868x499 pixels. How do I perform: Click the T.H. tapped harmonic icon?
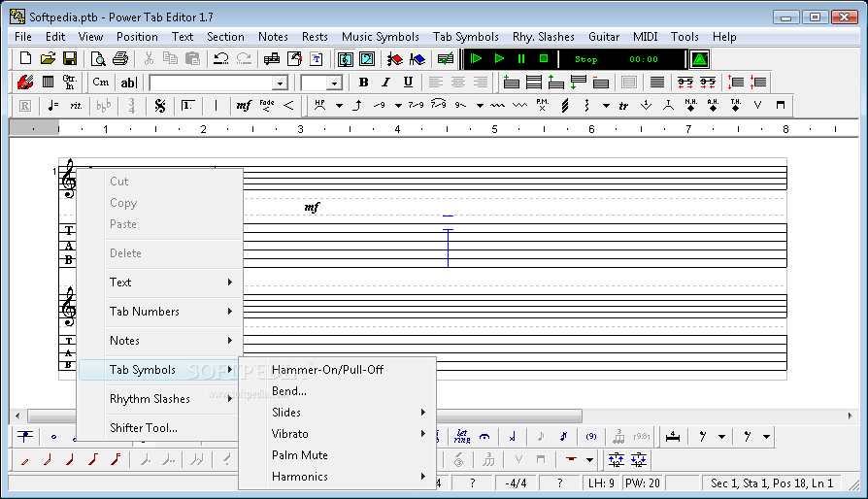pyautogui.click(x=735, y=105)
